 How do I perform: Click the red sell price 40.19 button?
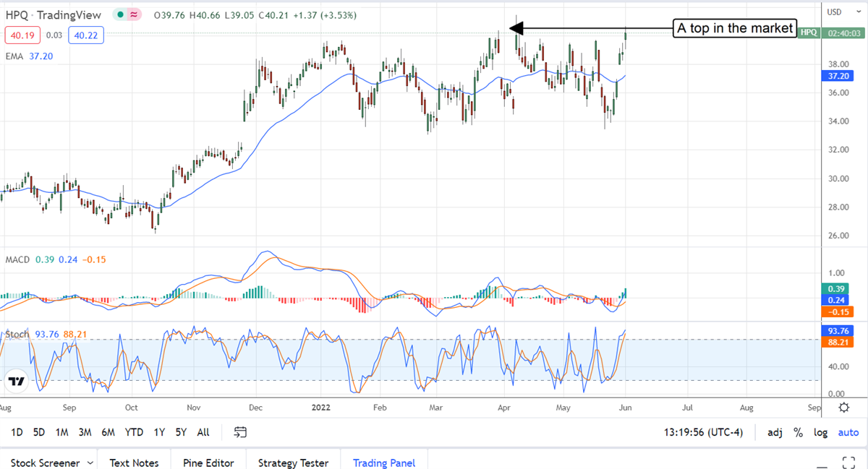point(22,34)
